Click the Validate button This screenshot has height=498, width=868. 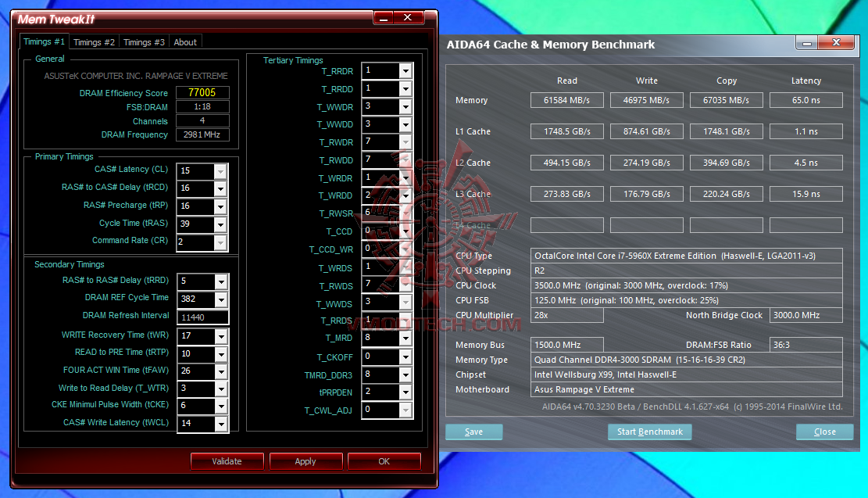[227, 461]
